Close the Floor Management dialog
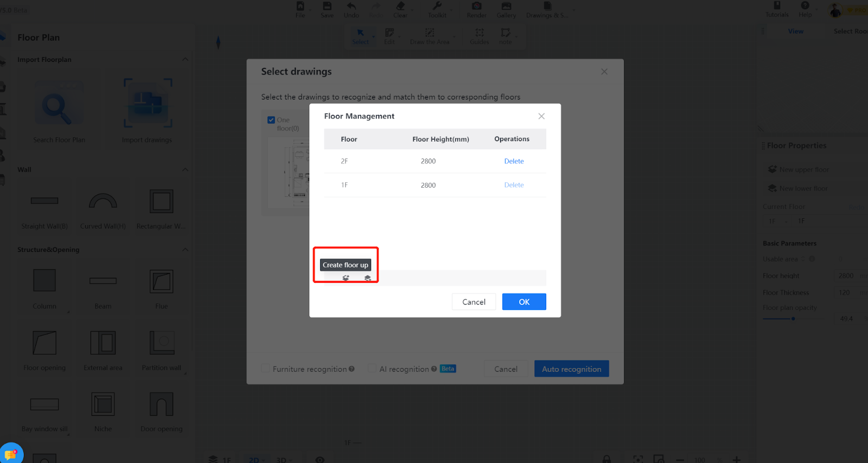868x463 pixels. tap(541, 116)
